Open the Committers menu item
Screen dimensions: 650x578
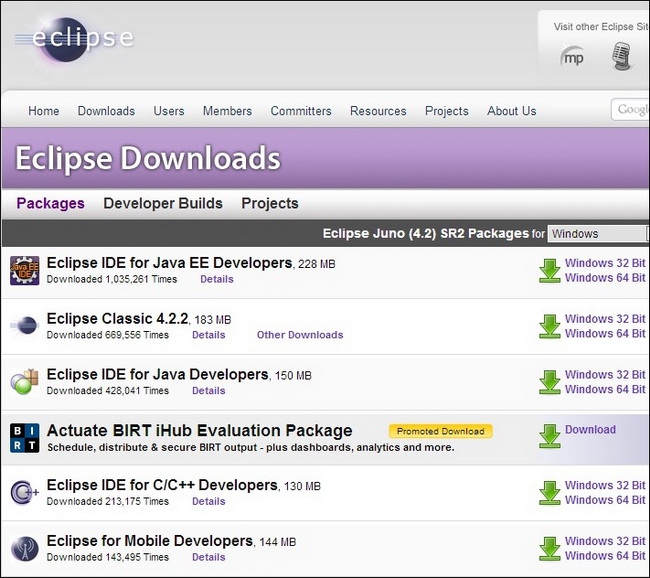point(301,111)
